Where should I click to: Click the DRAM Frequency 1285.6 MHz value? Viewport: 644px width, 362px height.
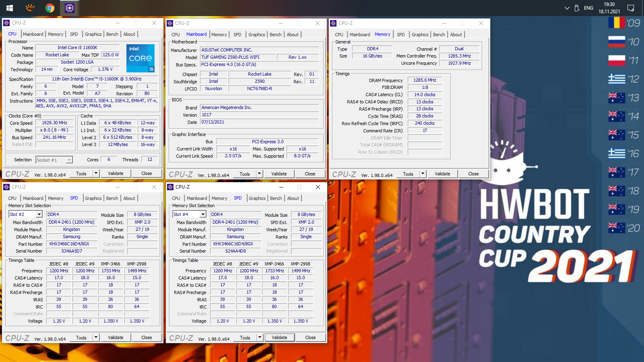pos(425,80)
